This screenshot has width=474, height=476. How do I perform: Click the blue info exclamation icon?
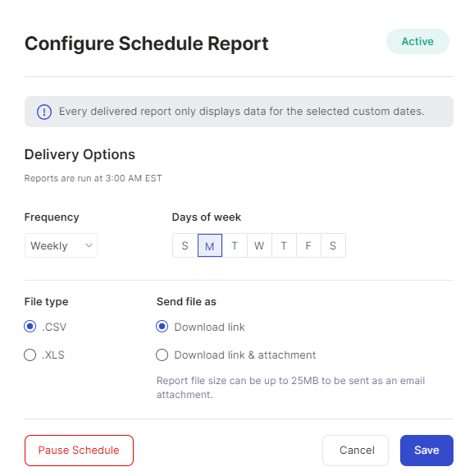pyautogui.click(x=44, y=112)
